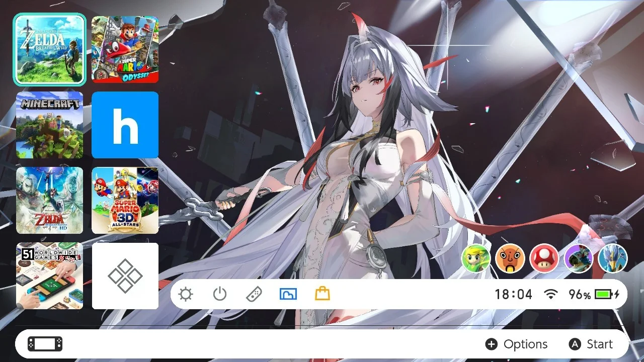
Task: Click the 18:04 clock display
Action: [513, 295]
